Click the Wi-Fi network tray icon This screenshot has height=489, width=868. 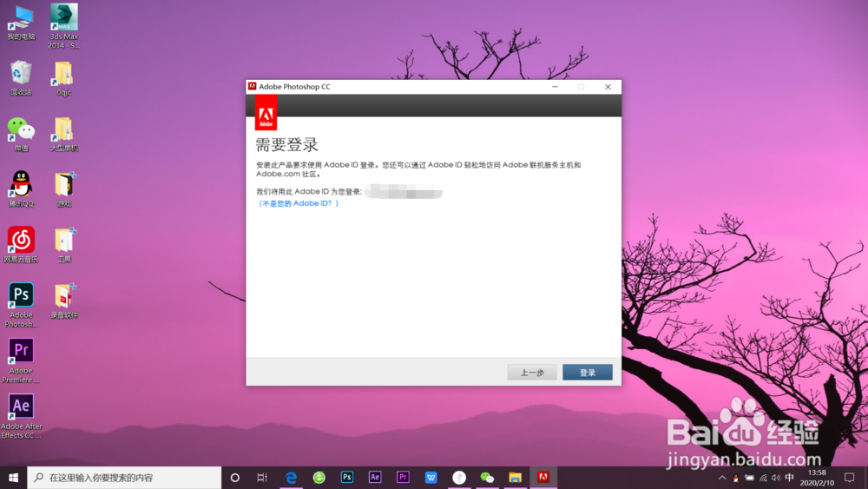[x=763, y=478]
